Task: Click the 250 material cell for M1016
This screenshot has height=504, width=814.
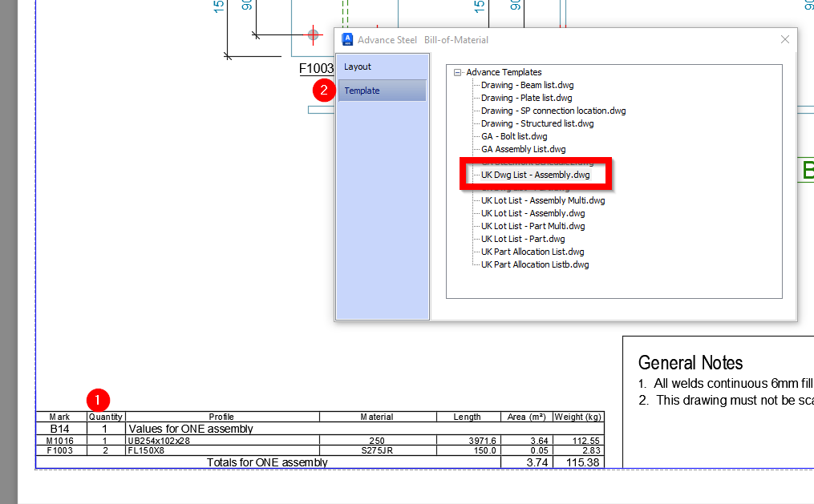Action: click(x=377, y=441)
